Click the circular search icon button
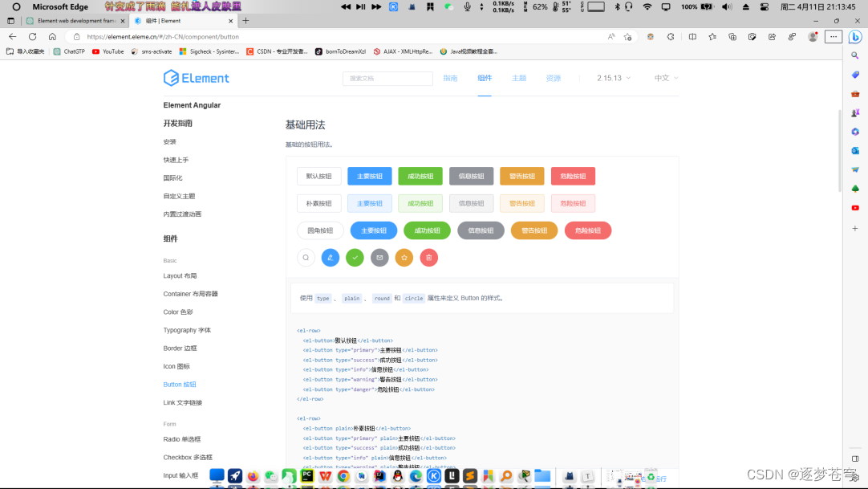868x489 pixels. tap(306, 258)
